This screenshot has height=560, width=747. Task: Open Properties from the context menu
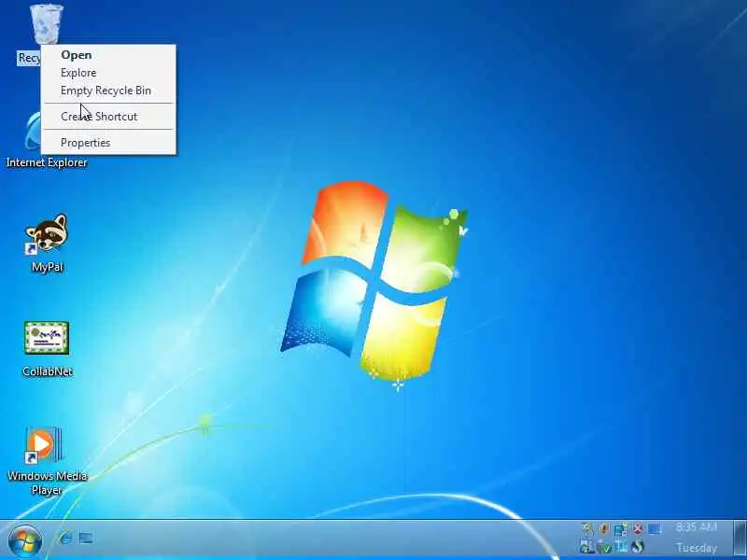click(108, 143)
